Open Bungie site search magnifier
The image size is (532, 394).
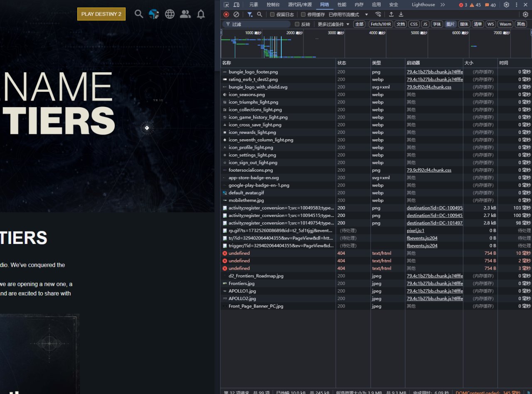click(139, 14)
